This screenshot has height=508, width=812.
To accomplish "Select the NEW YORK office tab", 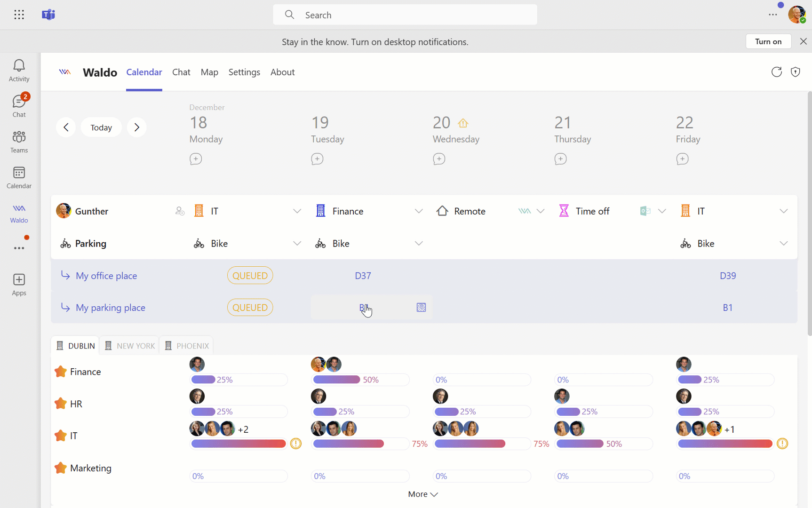I will coord(129,346).
